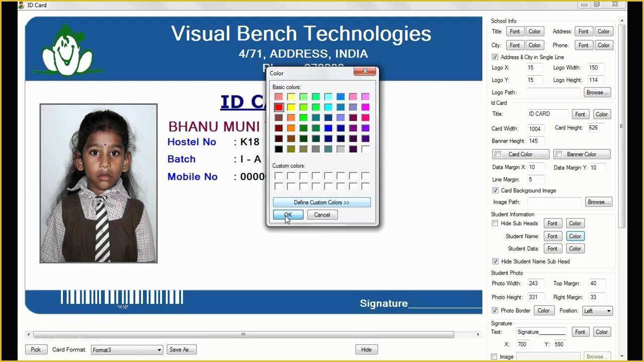644x362 pixels.
Task: Click the Photo Width input field
Action: pyautogui.click(x=536, y=284)
